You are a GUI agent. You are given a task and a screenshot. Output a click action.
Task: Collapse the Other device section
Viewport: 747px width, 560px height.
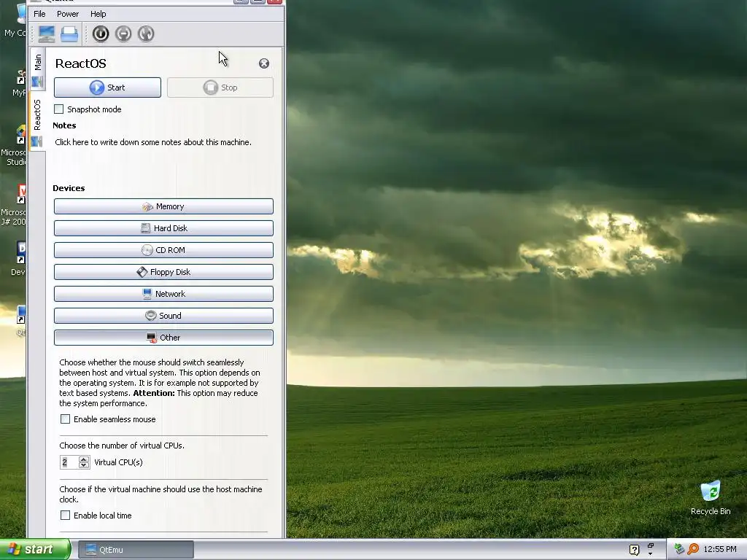pos(163,338)
